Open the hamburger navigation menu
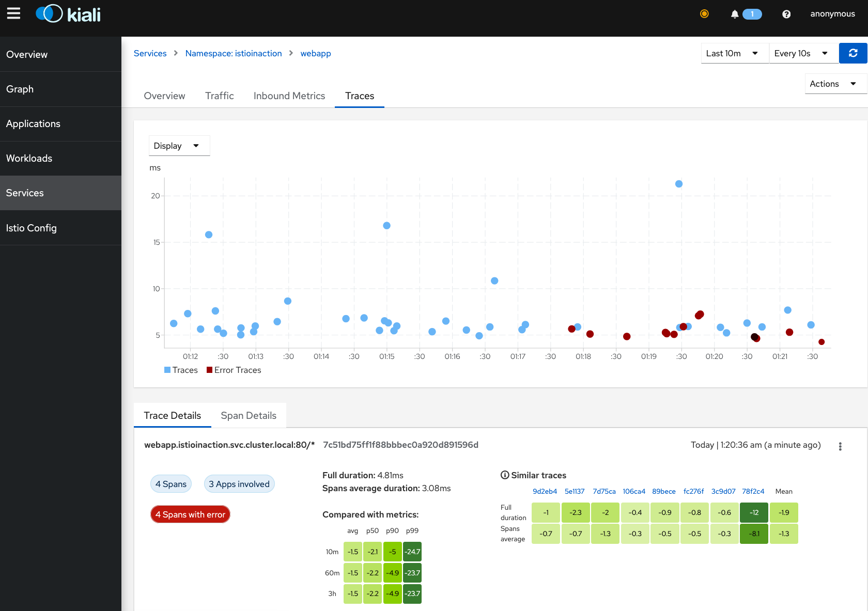This screenshot has width=868, height=611. coord(14,13)
